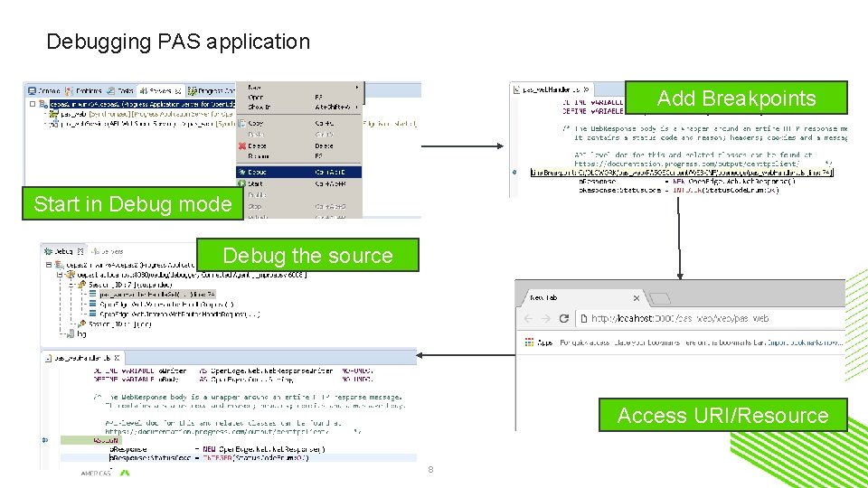Select the WebHandler HandleRequest stack frame
The width and height of the screenshot is (868, 488).
point(166,305)
